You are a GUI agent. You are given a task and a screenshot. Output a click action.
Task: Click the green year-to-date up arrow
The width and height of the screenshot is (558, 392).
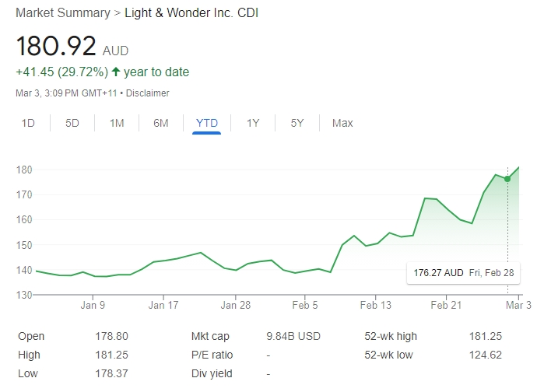[116, 72]
